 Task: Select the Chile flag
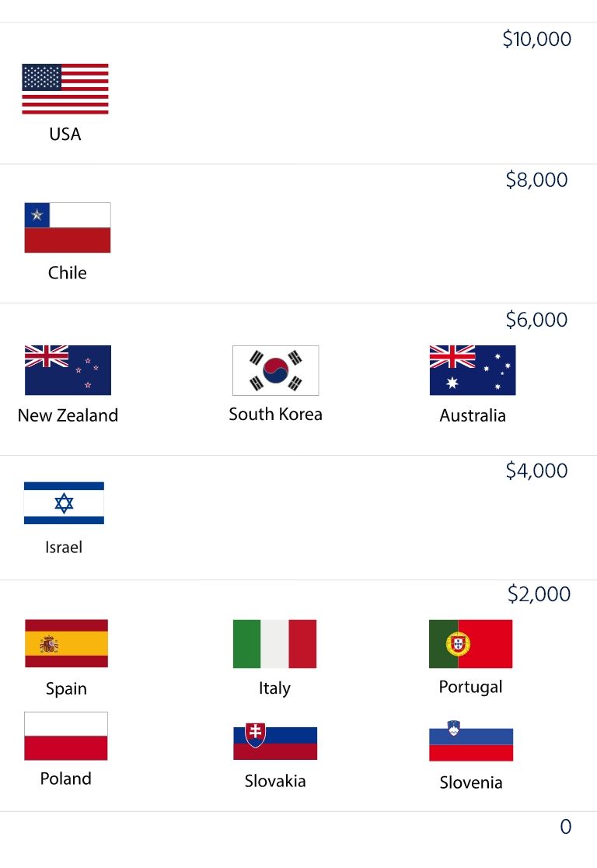pos(68,228)
